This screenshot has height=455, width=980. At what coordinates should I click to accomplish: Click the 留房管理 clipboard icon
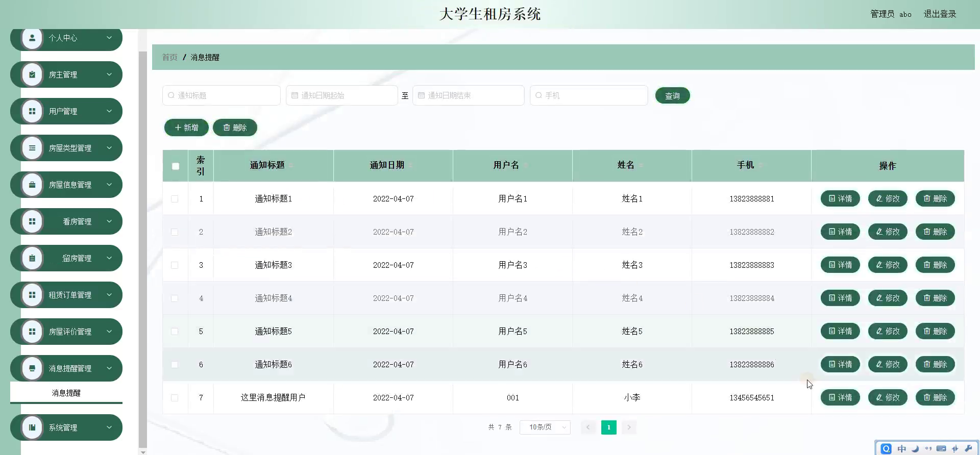pyautogui.click(x=32, y=258)
